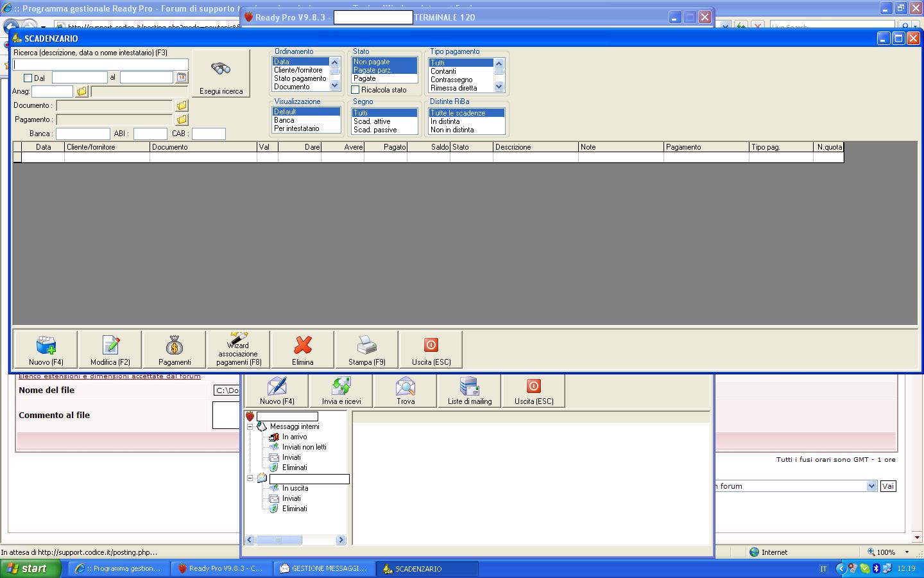This screenshot has width=924, height=578.
Task: Create a new deadline with Nuovo (F4) in Scadenzario
Action: pyautogui.click(x=46, y=349)
